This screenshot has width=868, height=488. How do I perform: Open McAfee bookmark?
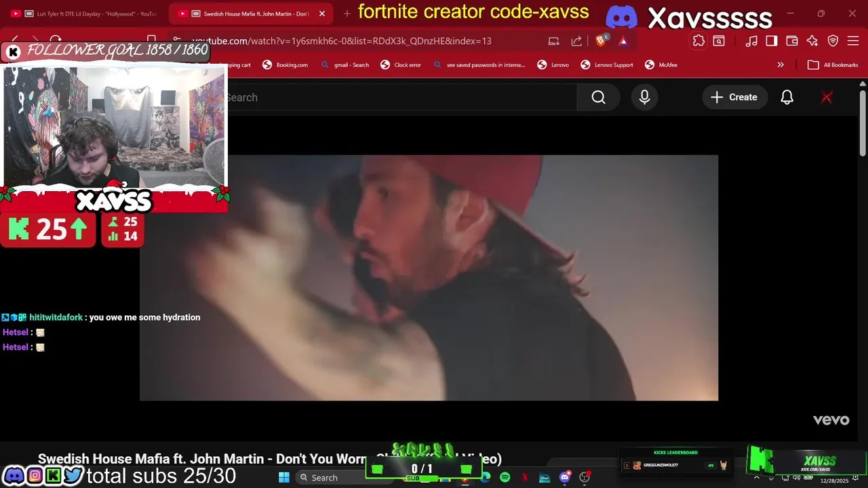661,65
